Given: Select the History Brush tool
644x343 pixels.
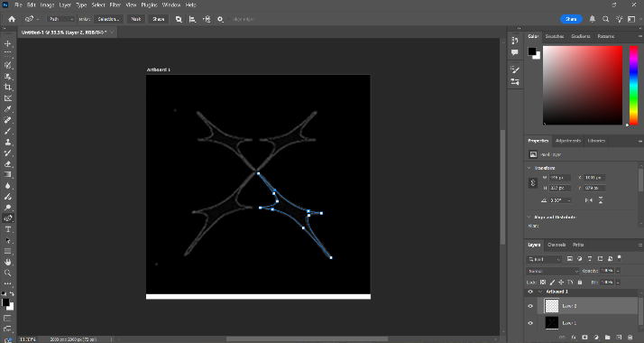Looking at the screenshot, I should coord(8,153).
